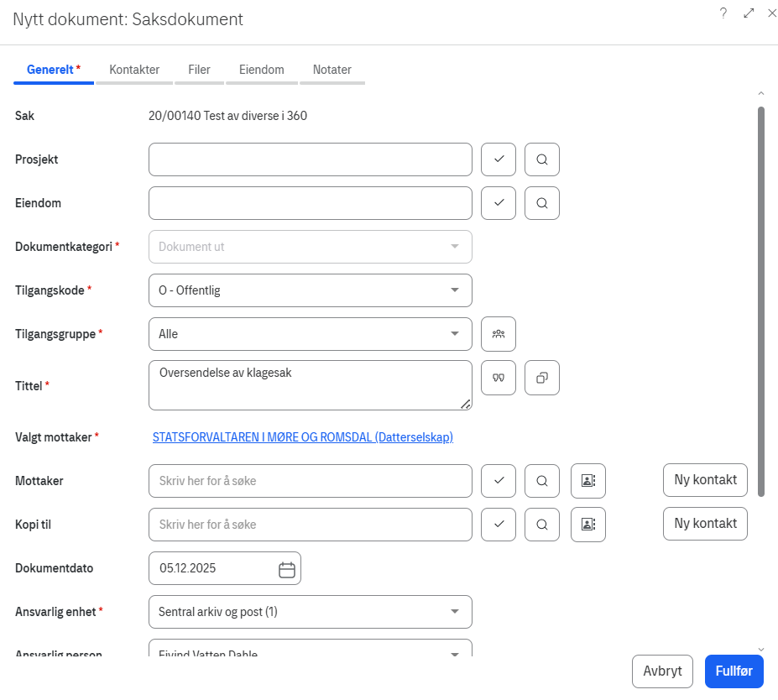Screen dimensions: 778x700
Task: Click the copy icon beside the Tittel field
Action: coord(541,378)
